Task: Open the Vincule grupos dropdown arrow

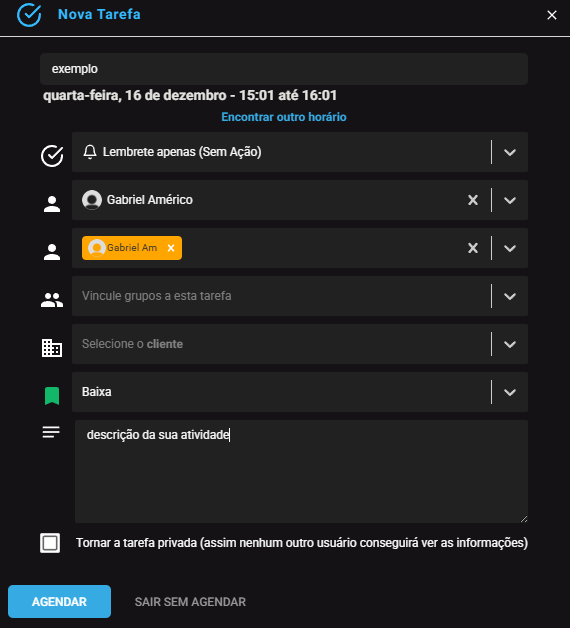Action: [x=510, y=296]
